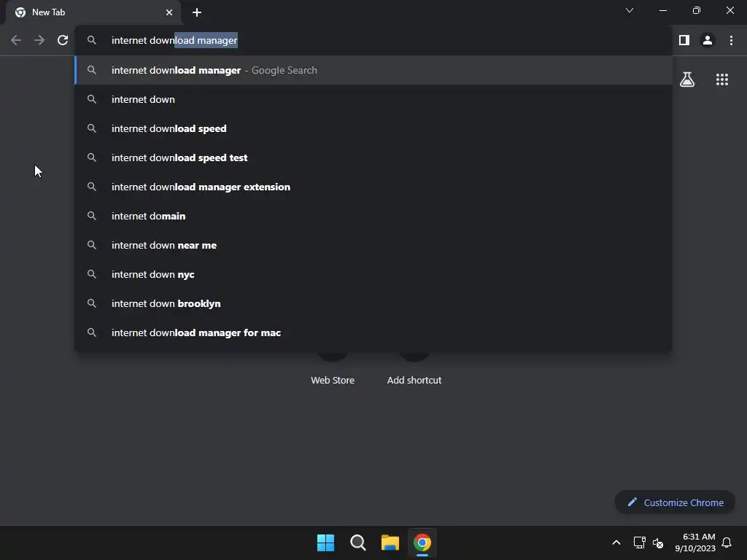Choose 'internet down brooklyn' suggestion
747x560 pixels.
(373, 304)
